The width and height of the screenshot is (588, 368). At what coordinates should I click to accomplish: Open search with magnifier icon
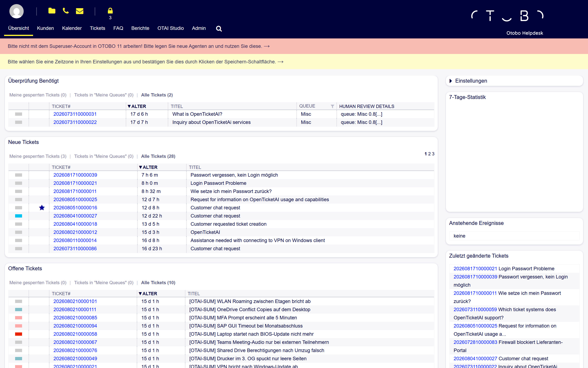click(x=219, y=29)
